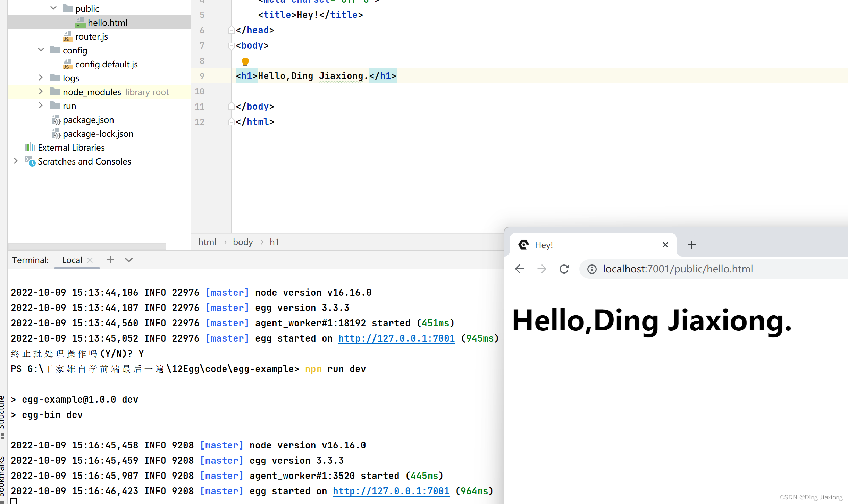848x504 pixels.
Task: Go back in the browser
Action: (520, 269)
